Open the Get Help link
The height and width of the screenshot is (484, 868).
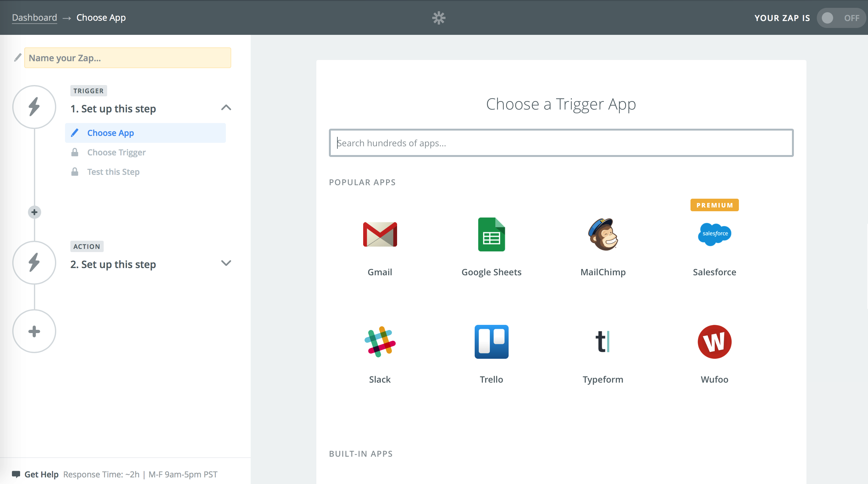pos(41,474)
